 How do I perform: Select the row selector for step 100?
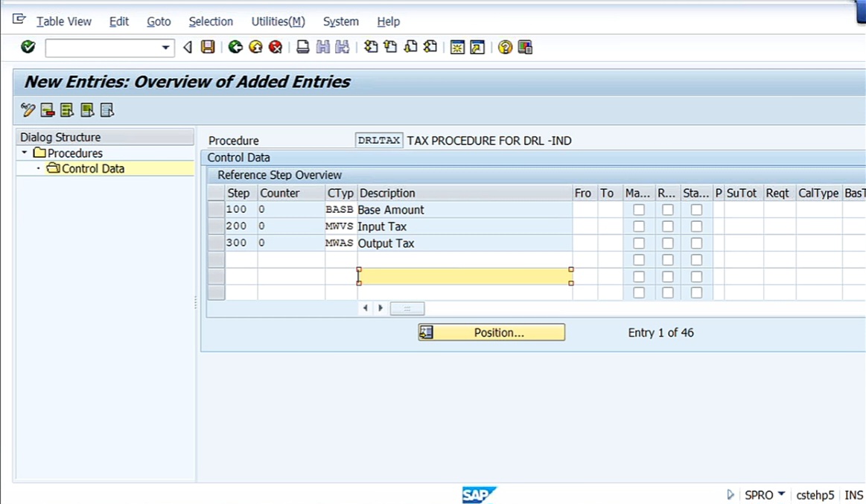(x=216, y=209)
